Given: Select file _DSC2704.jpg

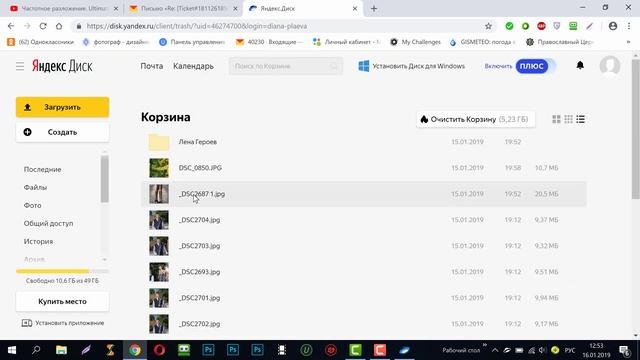Looking at the screenshot, I should click(x=364, y=220).
